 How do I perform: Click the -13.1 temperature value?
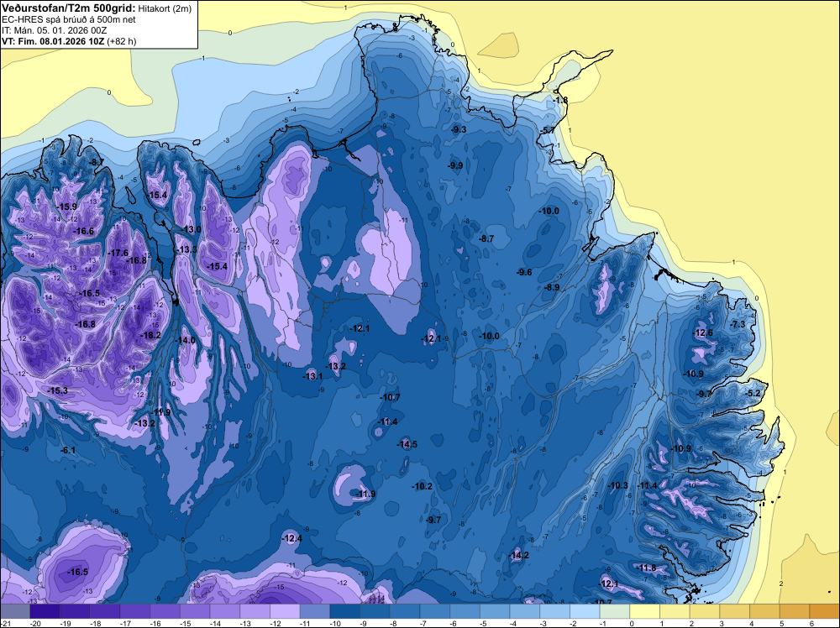pos(312,376)
